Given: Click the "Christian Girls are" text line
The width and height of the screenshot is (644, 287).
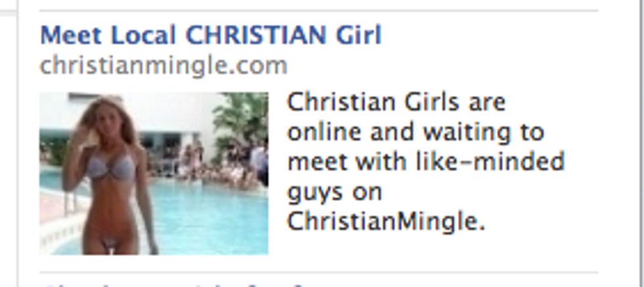Looking at the screenshot, I should [x=396, y=102].
